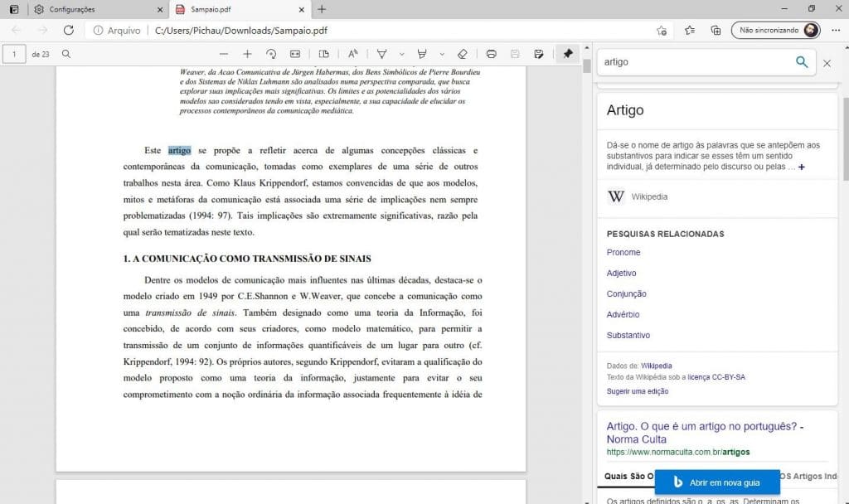Image resolution: width=849 pixels, height=504 pixels.
Task: Close the Configurações tab
Action: [160, 9]
